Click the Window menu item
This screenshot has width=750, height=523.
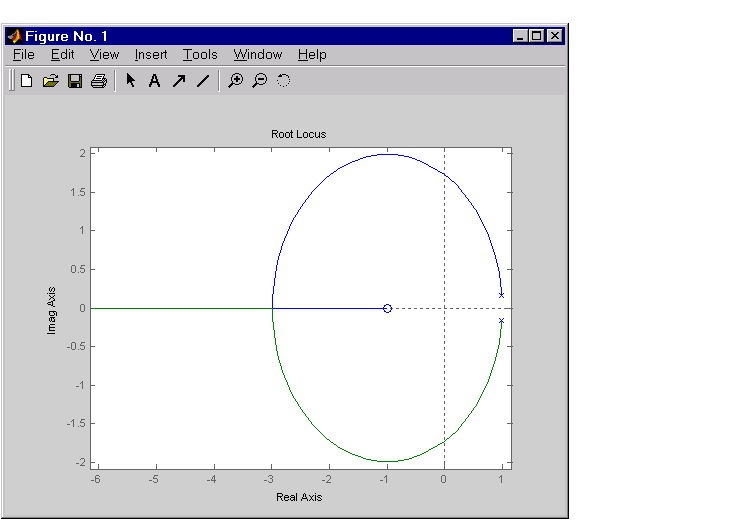(x=258, y=55)
